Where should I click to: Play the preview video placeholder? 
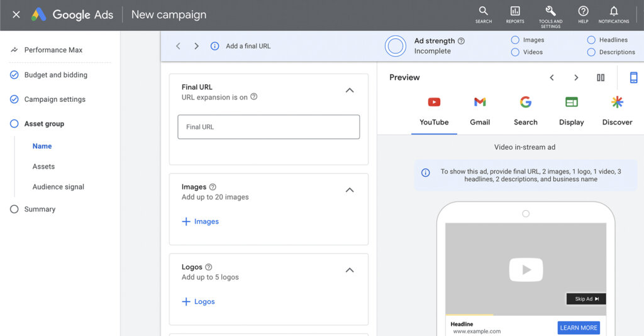pyautogui.click(x=526, y=269)
